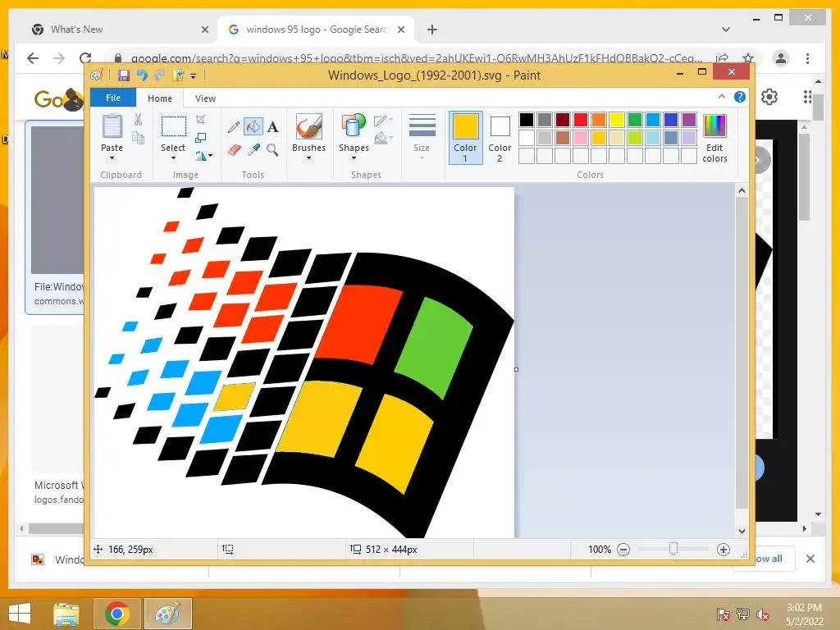Viewport: 840px width, 630px height.
Task: Open the Windows Start button
Action: (20, 614)
